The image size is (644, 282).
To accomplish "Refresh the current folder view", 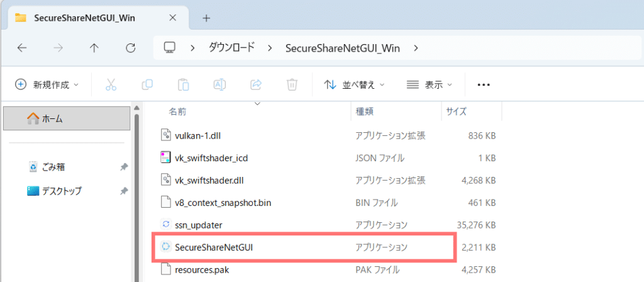I will click(x=131, y=48).
